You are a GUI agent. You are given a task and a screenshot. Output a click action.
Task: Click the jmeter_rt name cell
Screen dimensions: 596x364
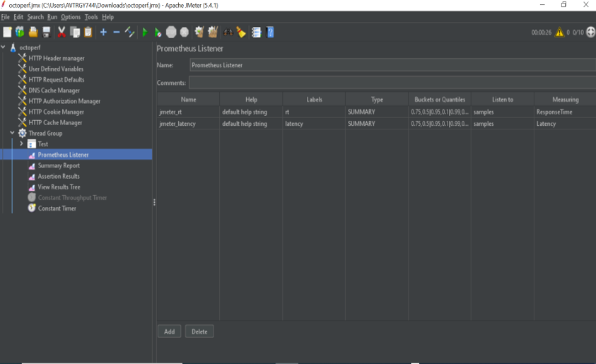coord(188,112)
